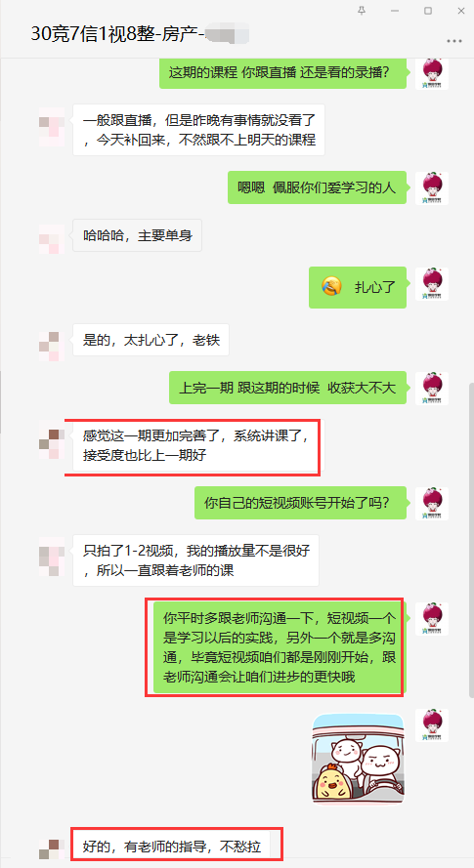Minimize the chat window
The width and height of the screenshot is (474, 868).
[x=395, y=11]
